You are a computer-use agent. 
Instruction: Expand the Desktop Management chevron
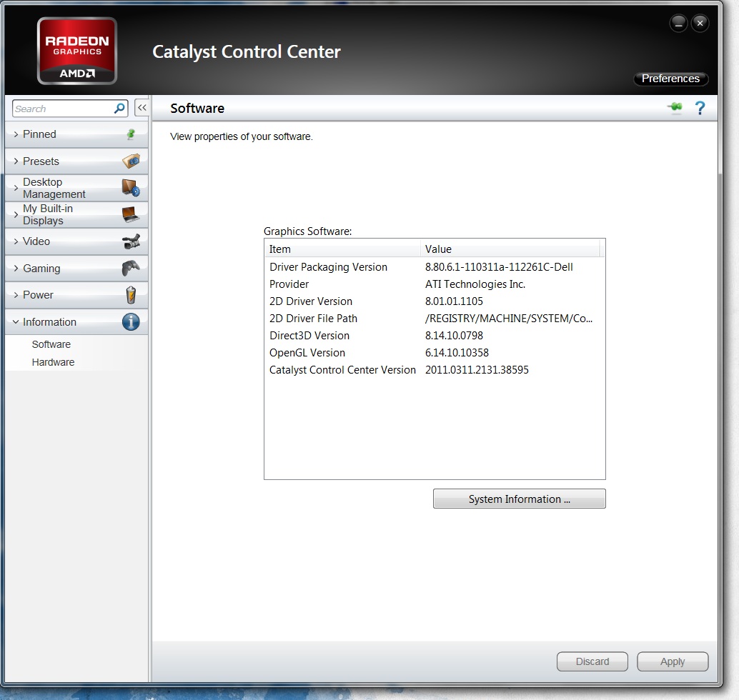[16, 187]
